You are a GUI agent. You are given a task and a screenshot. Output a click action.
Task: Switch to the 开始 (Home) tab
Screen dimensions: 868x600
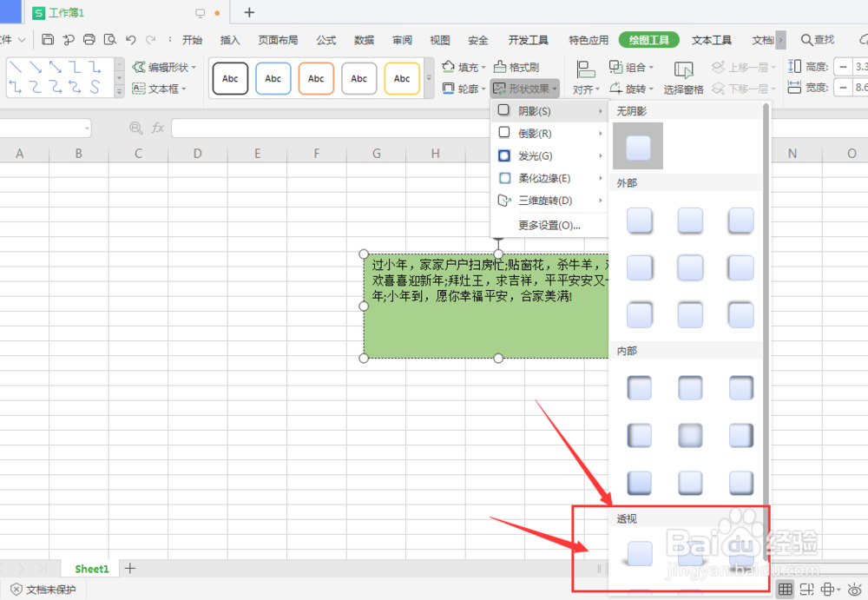point(192,40)
